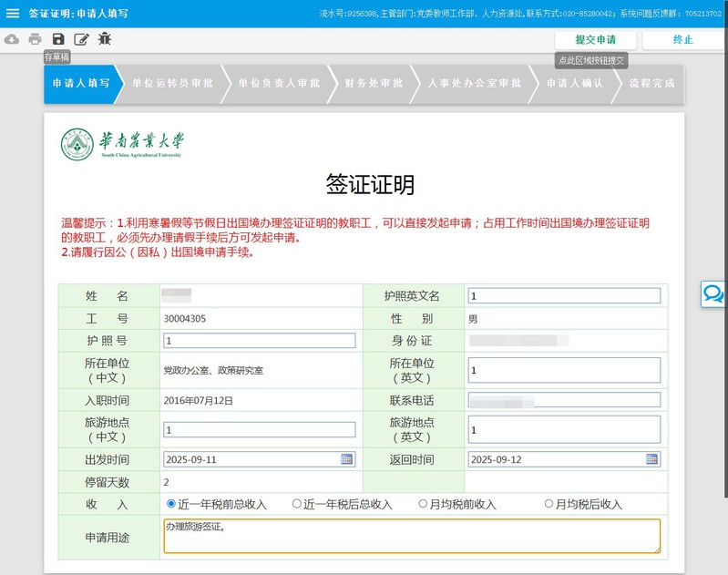The image size is (728, 575).
Task: Select 月均税后收入 radio option
Action: 549,504
